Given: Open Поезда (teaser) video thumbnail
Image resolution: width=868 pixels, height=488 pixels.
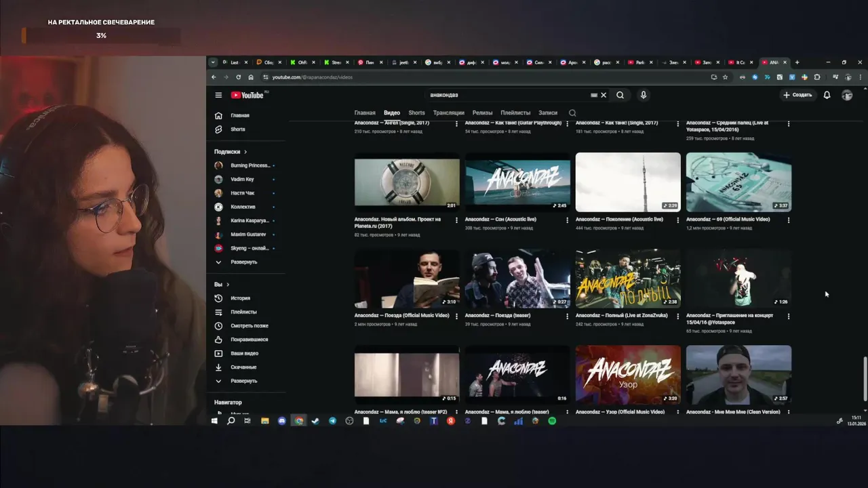Looking at the screenshot, I should [517, 279].
